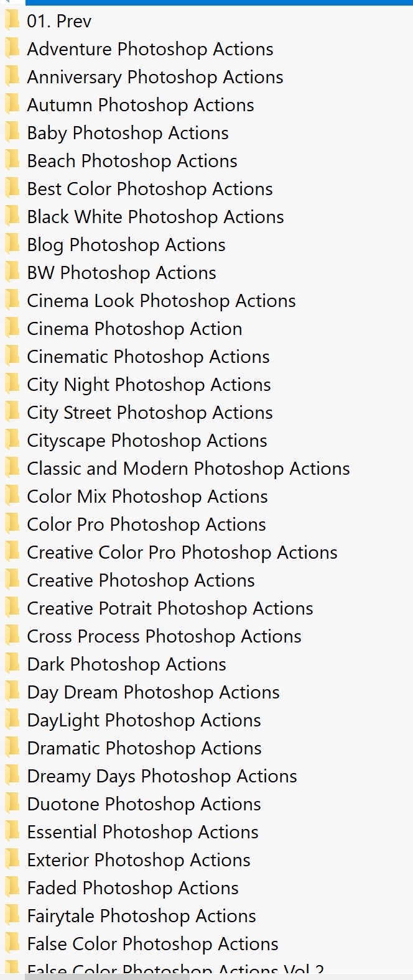The image size is (413, 980).
Task: Click the horizontal scrollbar at the bottom
Action: coord(106,976)
